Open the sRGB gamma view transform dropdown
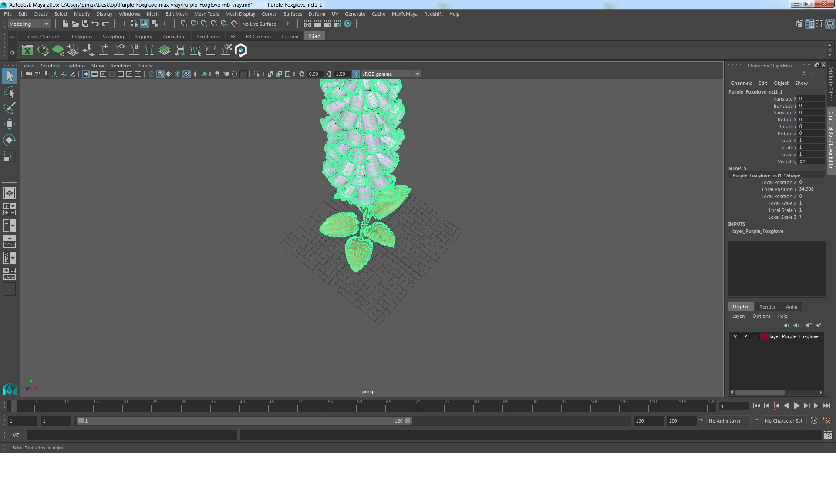The width and height of the screenshot is (836, 504). pos(391,74)
